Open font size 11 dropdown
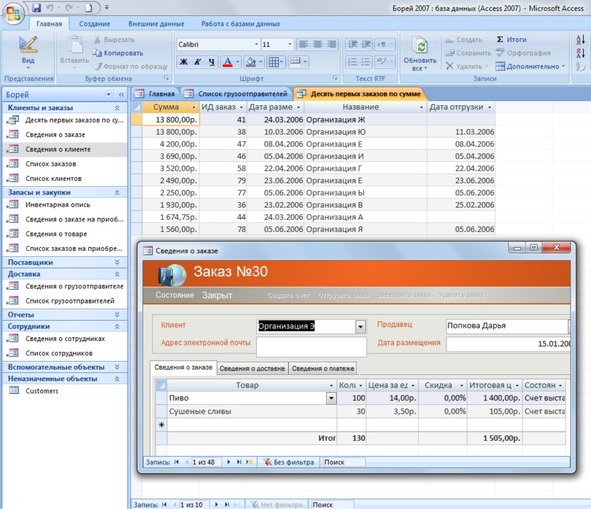The image size is (591, 509). click(290, 44)
